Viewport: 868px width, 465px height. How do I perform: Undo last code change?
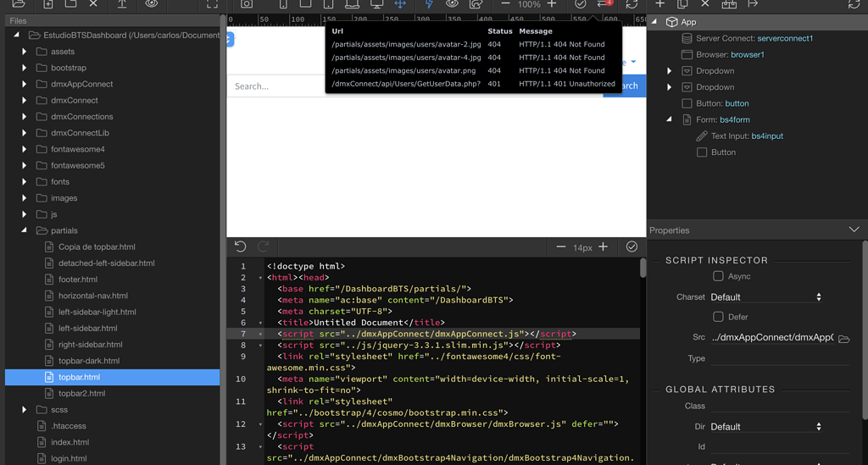click(x=240, y=246)
